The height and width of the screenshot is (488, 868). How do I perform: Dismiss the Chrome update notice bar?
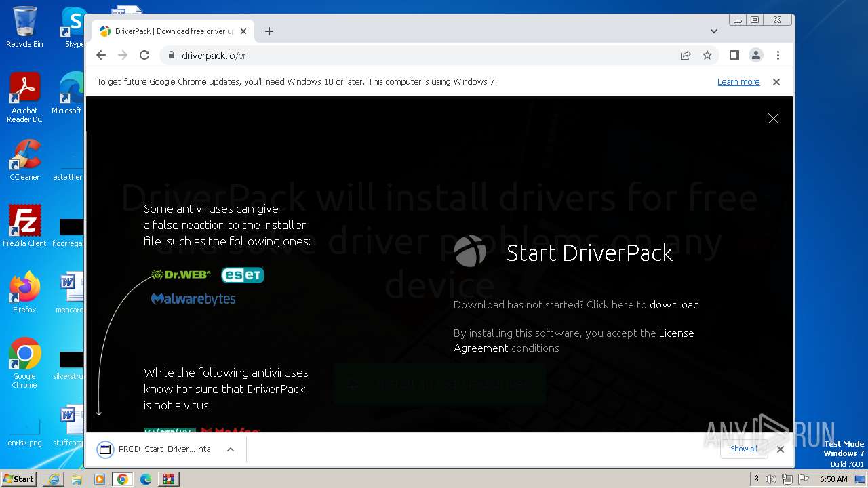776,82
